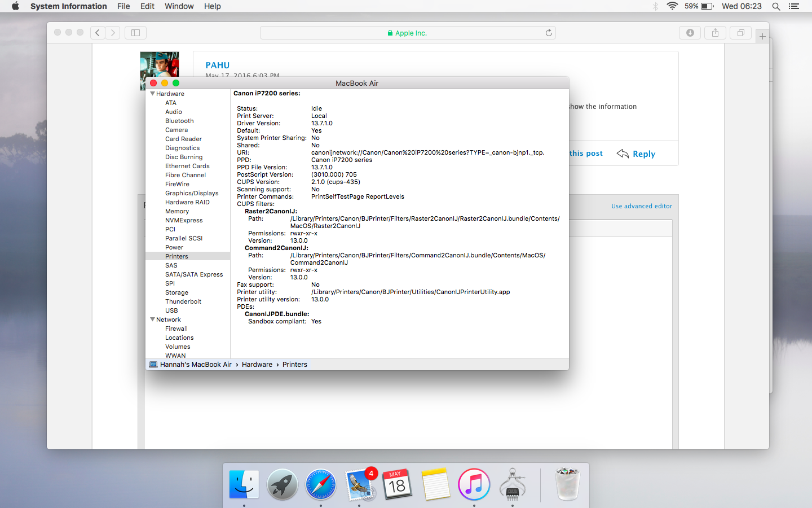Show Safari downloads
Image resolution: width=812 pixels, height=508 pixels.
[x=690, y=33]
